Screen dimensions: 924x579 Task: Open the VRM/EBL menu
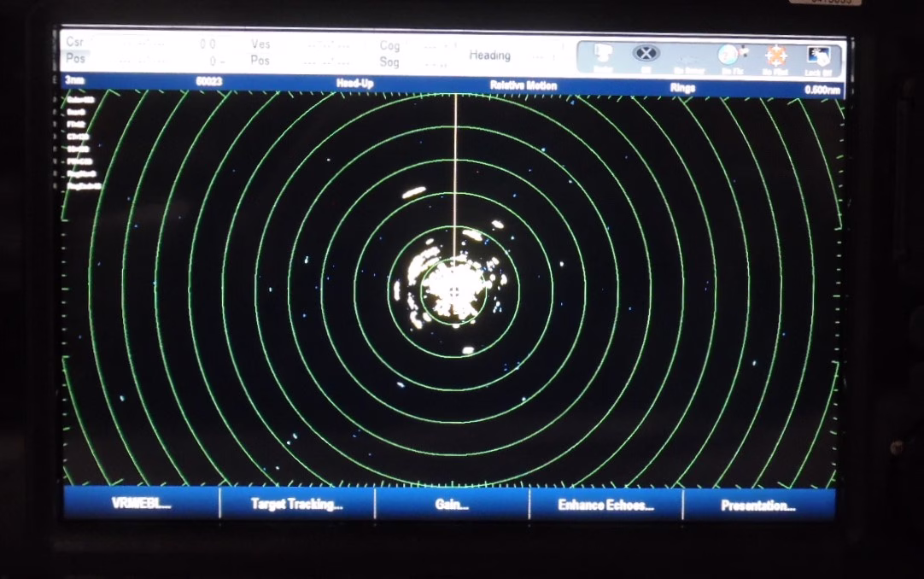[x=142, y=503]
